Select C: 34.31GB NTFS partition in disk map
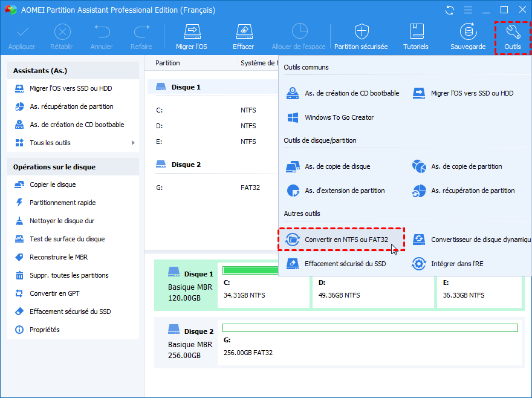The image size is (532, 398). coord(264,289)
